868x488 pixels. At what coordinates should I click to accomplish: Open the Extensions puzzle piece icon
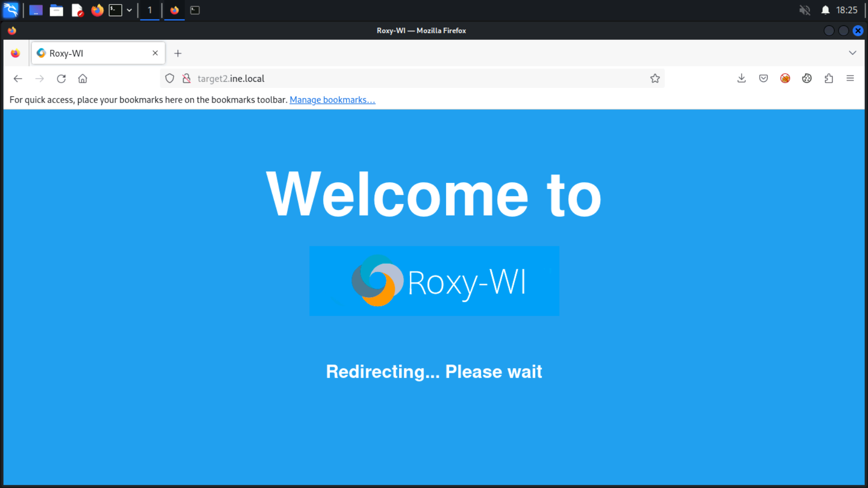tap(828, 79)
